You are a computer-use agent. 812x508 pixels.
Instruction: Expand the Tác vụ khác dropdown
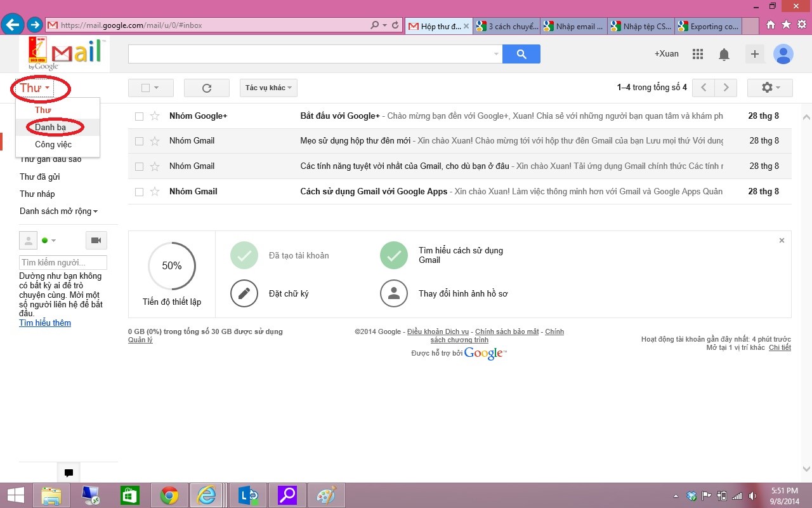(268, 88)
